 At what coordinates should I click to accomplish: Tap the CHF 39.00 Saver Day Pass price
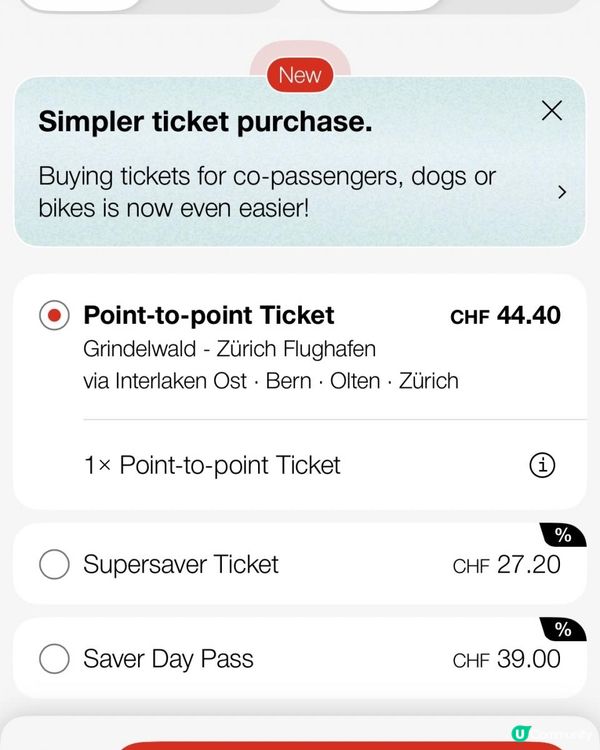[506, 660]
